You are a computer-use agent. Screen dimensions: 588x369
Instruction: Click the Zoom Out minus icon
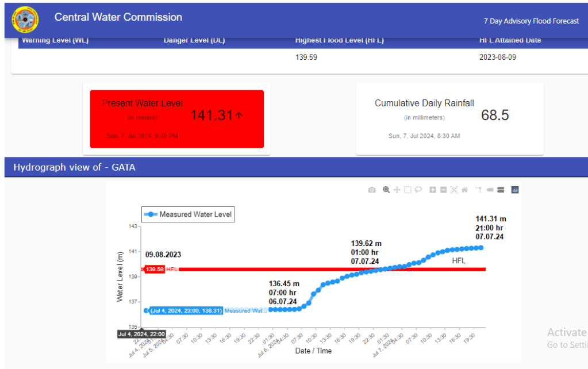coord(443,190)
